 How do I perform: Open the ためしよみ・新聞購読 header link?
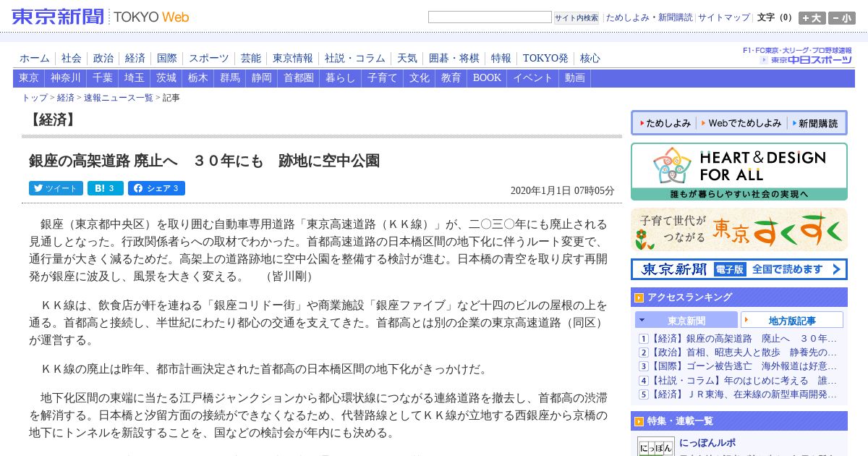pos(649,17)
